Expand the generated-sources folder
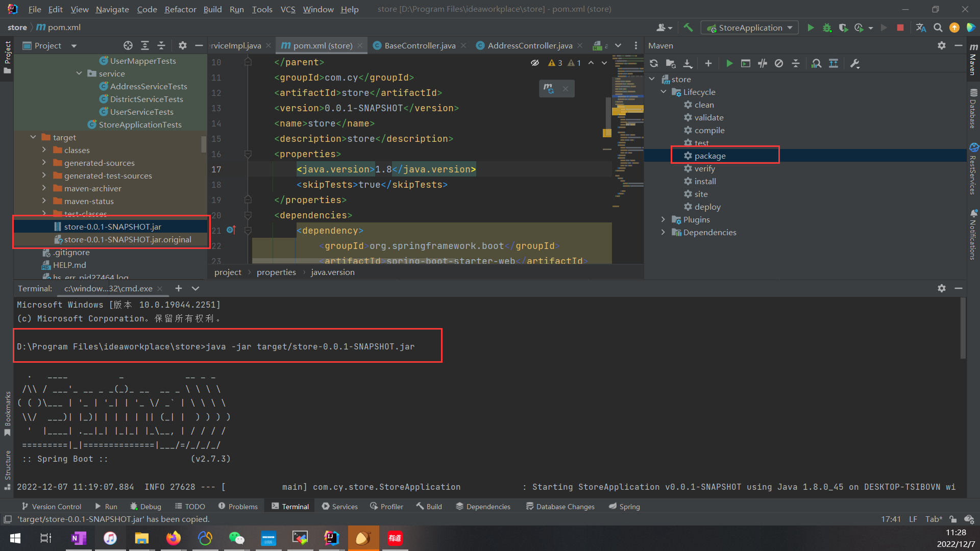Viewport: 980px width, 551px height. [x=44, y=163]
